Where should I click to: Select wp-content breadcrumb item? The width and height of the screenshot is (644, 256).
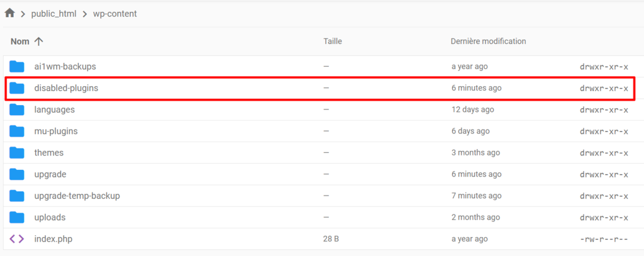114,13
